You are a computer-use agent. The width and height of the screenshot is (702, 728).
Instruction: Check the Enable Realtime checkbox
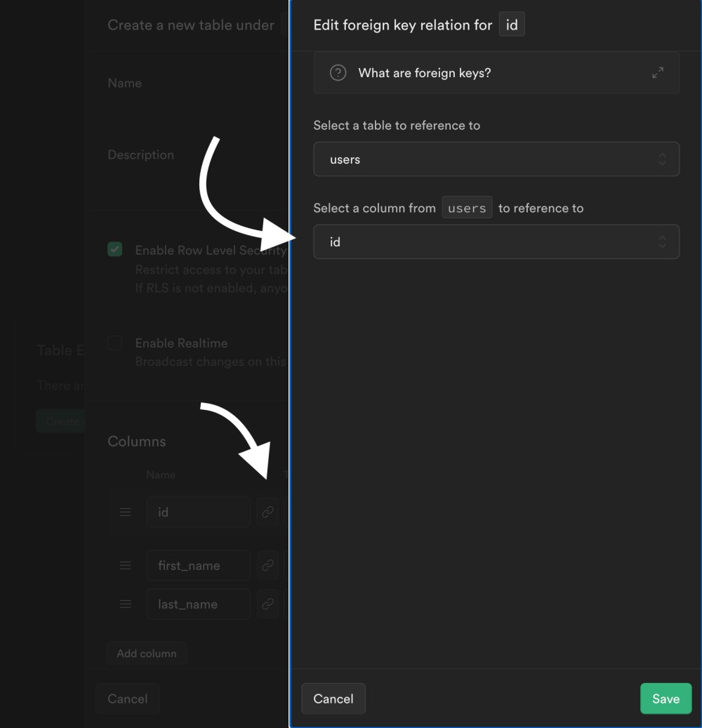pyautogui.click(x=115, y=343)
